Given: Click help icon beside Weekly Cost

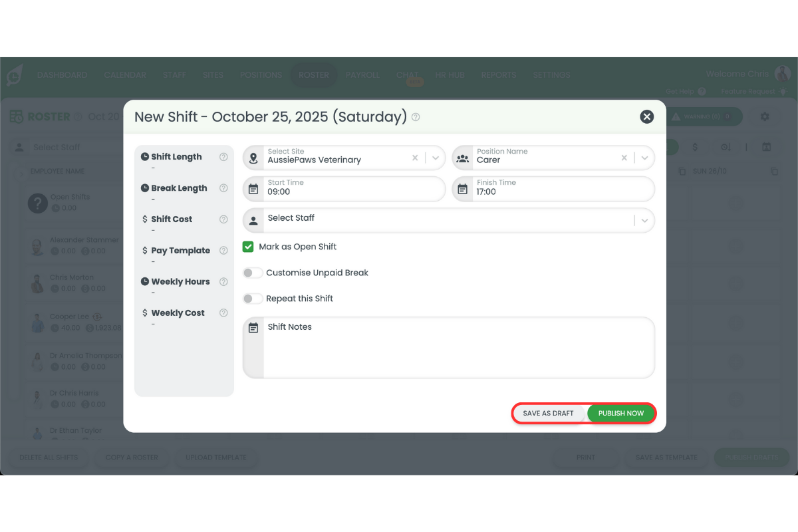Looking at the screenshot, I should (x=223, y=313).
